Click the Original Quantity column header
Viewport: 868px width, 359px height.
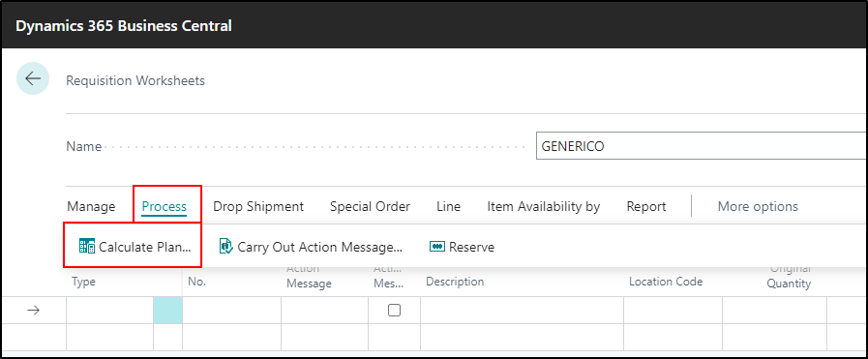pos(789,276)
